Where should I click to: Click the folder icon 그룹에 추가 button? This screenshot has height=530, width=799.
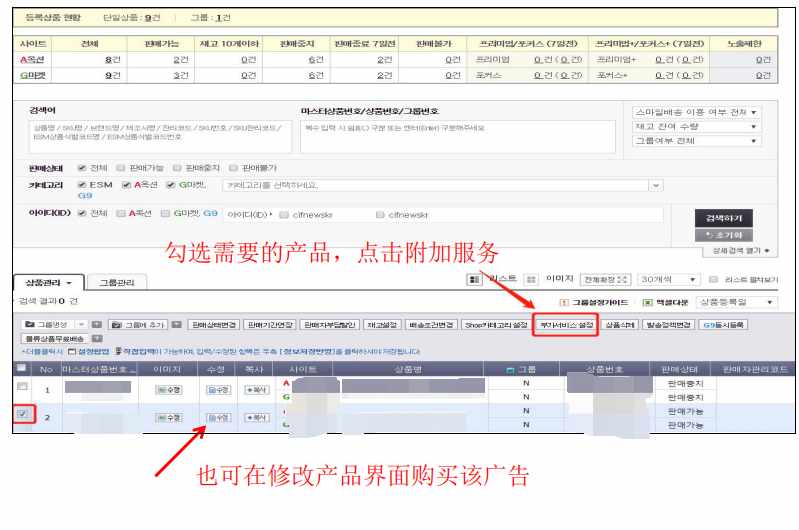[x=138, y=325]
